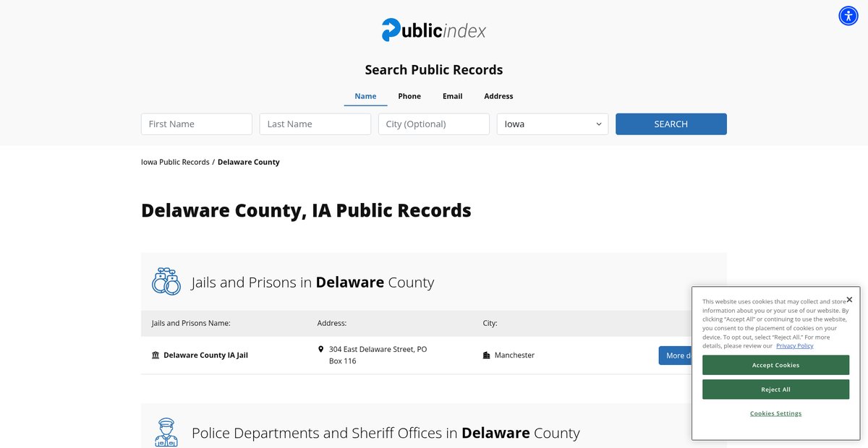Click the Police Departments and Sheriff Offices heading
868x448 pixels.
386,433
